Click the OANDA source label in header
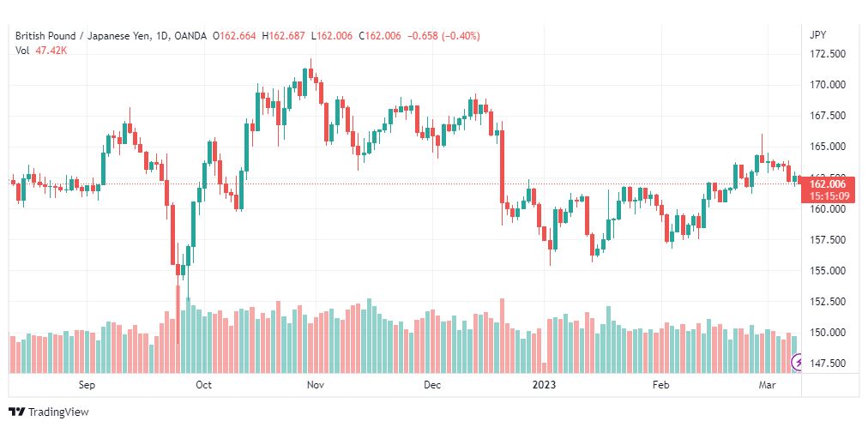This screenshot has width=868, height=427. tap(188, 36)
